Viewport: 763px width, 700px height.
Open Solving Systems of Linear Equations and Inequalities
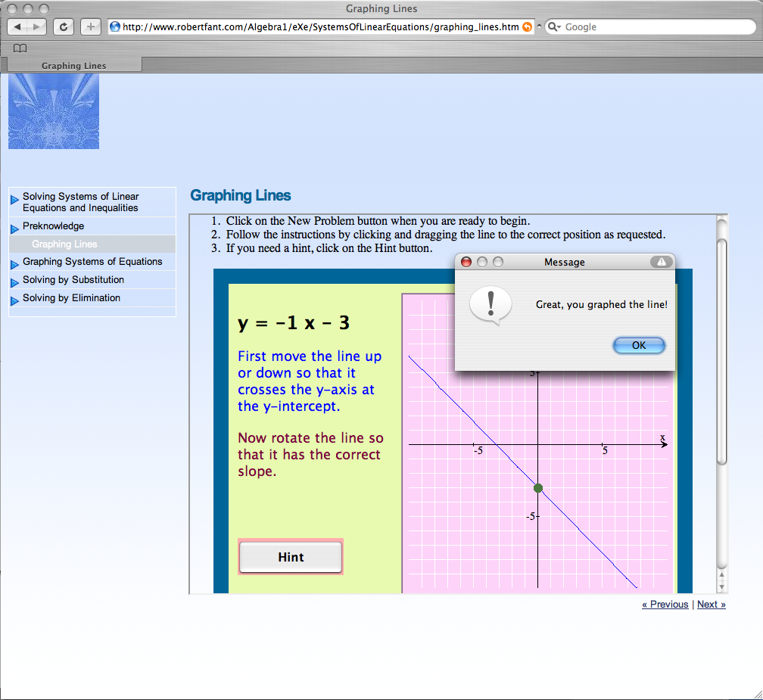81,202
